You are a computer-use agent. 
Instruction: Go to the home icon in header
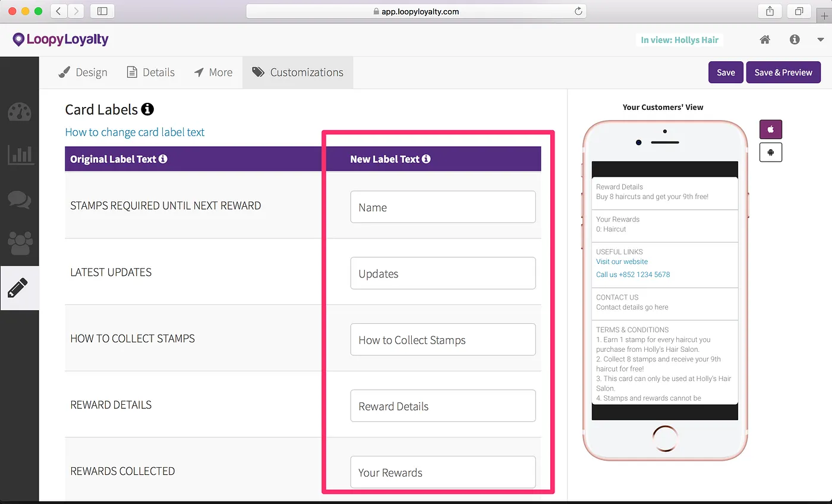[x=765, y=40]
